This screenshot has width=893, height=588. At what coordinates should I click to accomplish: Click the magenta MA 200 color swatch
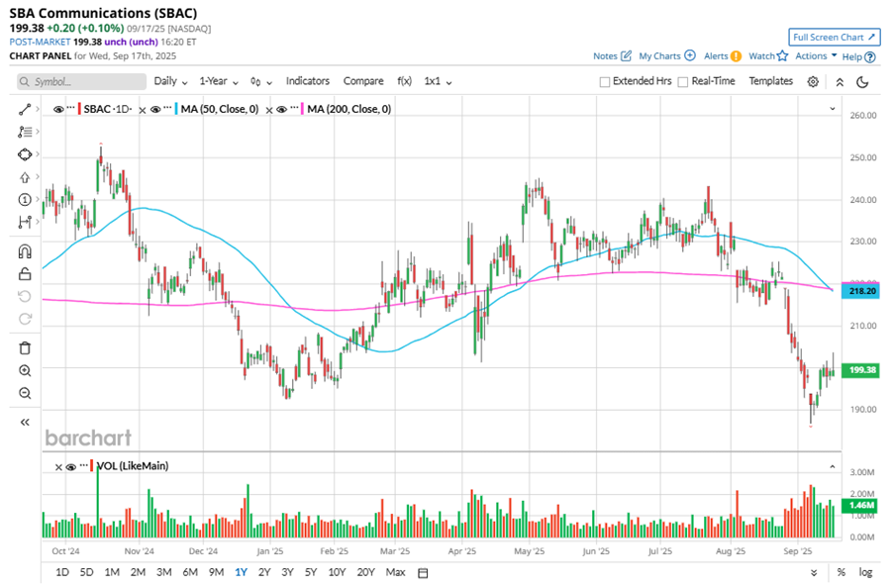click(302, 109)
